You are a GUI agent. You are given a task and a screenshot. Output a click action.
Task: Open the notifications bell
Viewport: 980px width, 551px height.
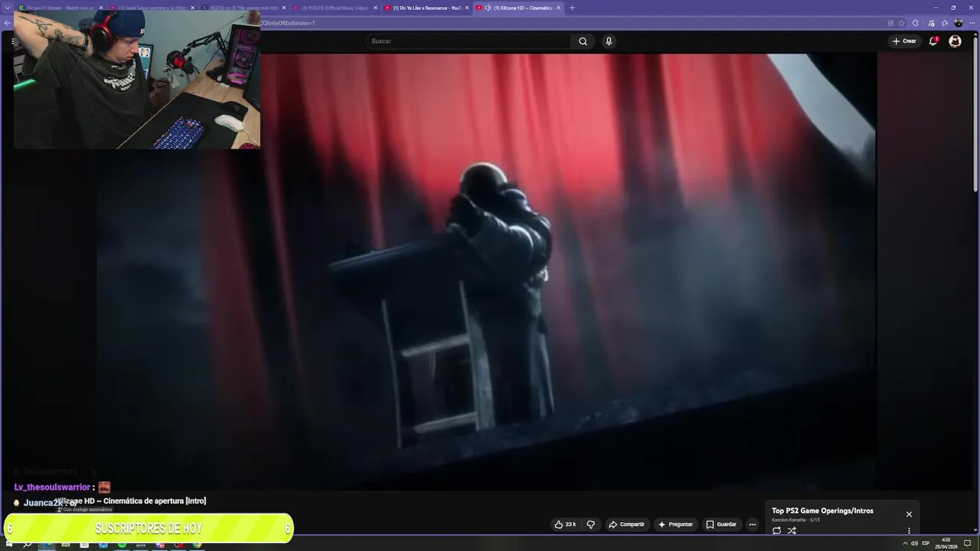933,41
